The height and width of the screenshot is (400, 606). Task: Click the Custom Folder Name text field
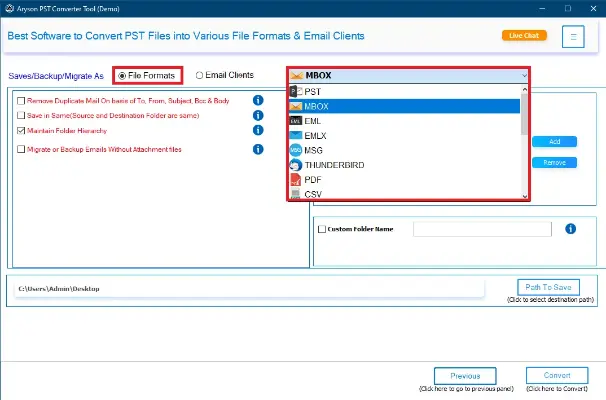482,229
